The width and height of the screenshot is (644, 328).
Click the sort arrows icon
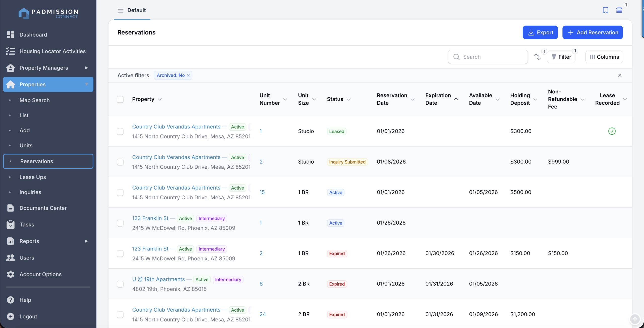537,57
